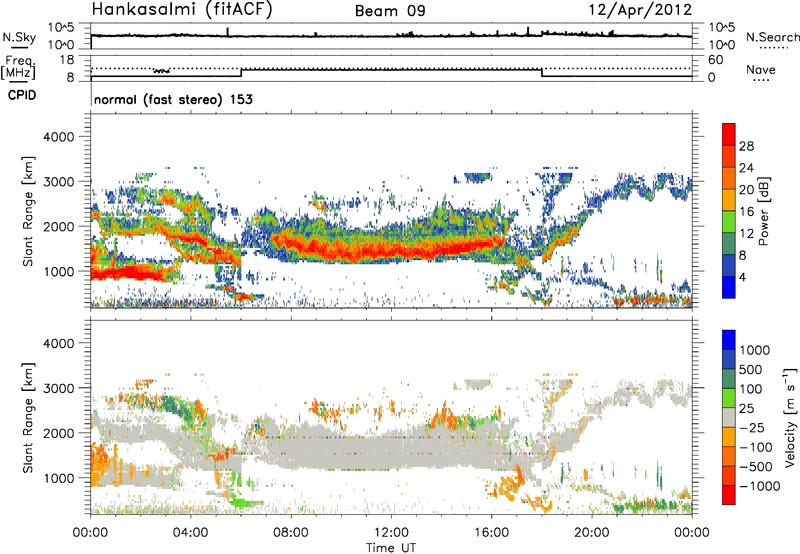This screenshot has height=554, width=800.
Task: Click the 'CPID' label
Action: point(22,95)
